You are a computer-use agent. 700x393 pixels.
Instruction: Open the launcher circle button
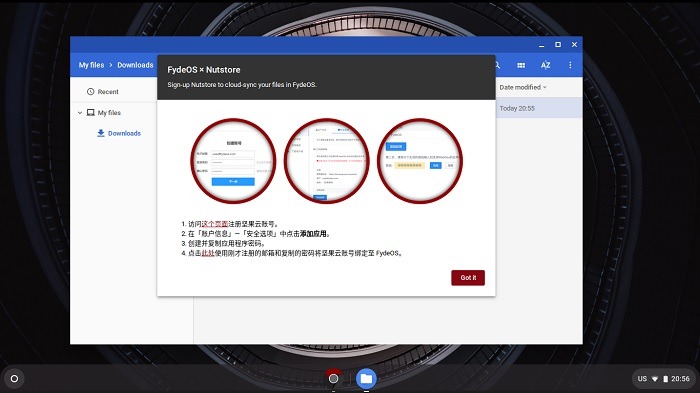pyautogui.click(x=14, y=379)
